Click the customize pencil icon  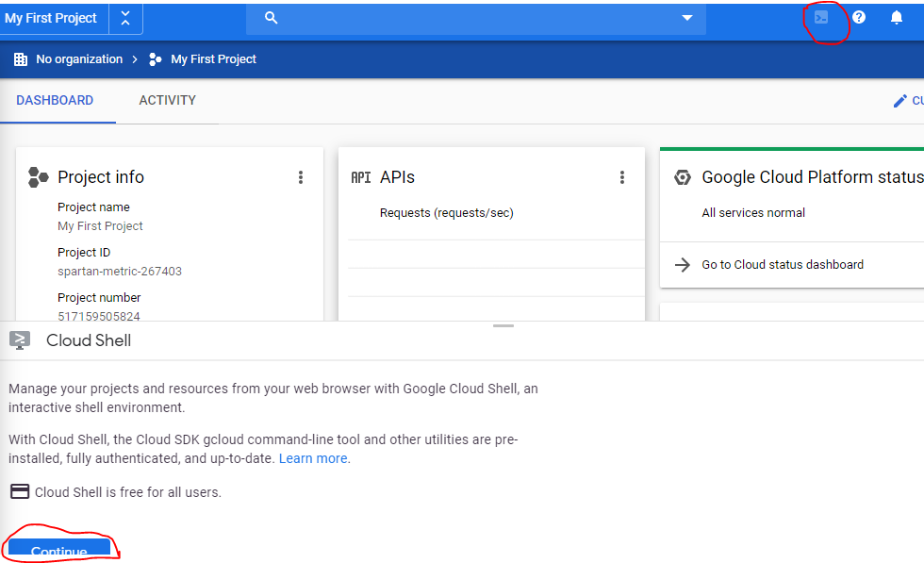(x=899, y=101)
